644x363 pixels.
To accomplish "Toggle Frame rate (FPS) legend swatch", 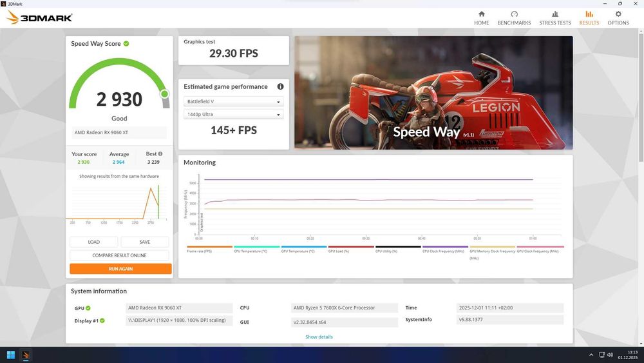I will [x=209, y=247].
